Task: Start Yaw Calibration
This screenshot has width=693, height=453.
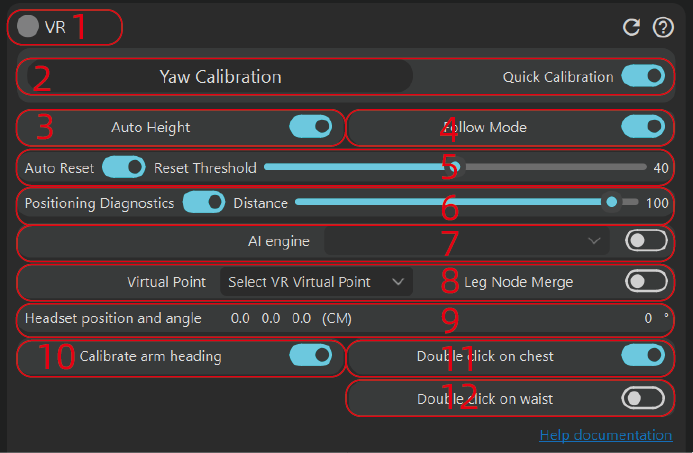Action: 220,77
